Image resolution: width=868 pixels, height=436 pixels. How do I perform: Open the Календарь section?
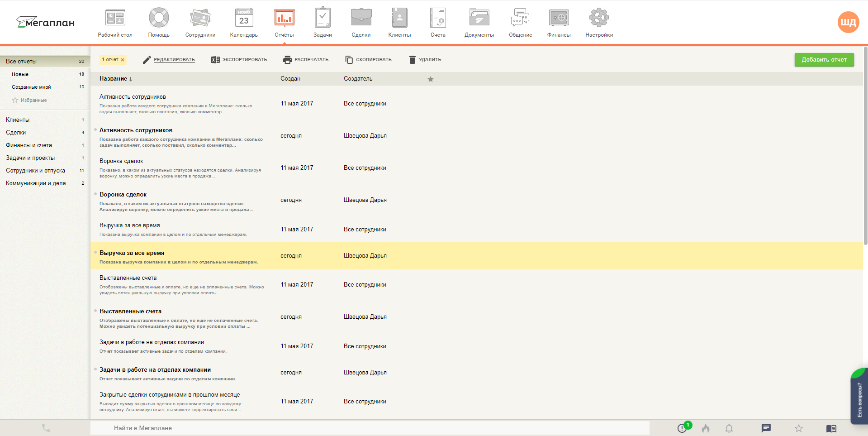[244, 22]
